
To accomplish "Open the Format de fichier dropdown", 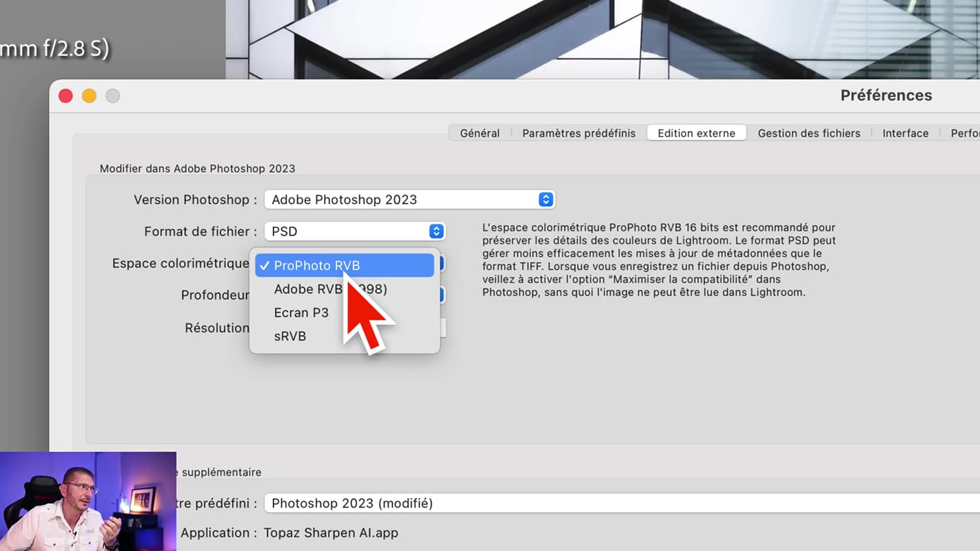I will [x=354, y=231].
